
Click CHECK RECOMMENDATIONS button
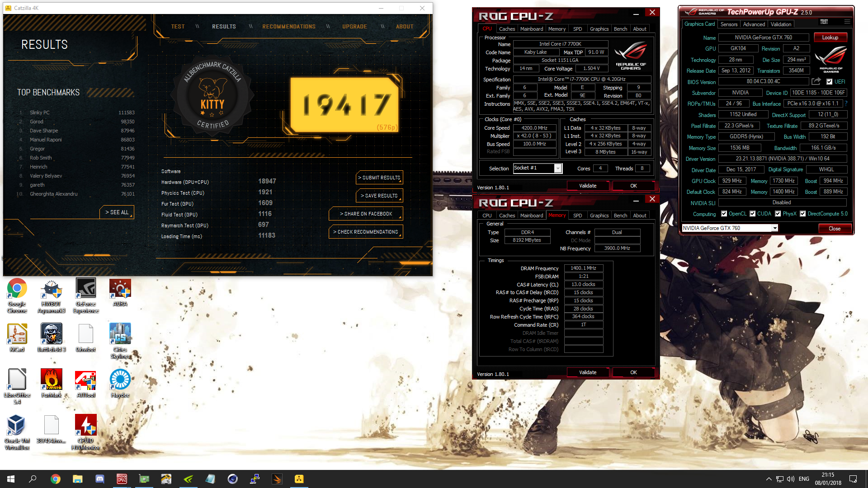point(366,232)
